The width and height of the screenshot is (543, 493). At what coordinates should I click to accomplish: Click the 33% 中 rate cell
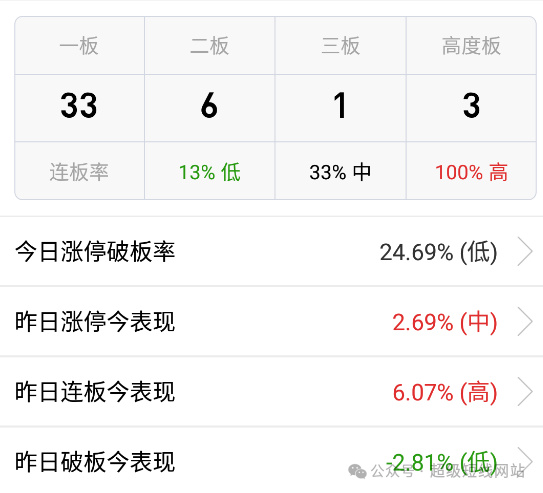[x=340, y=172]
